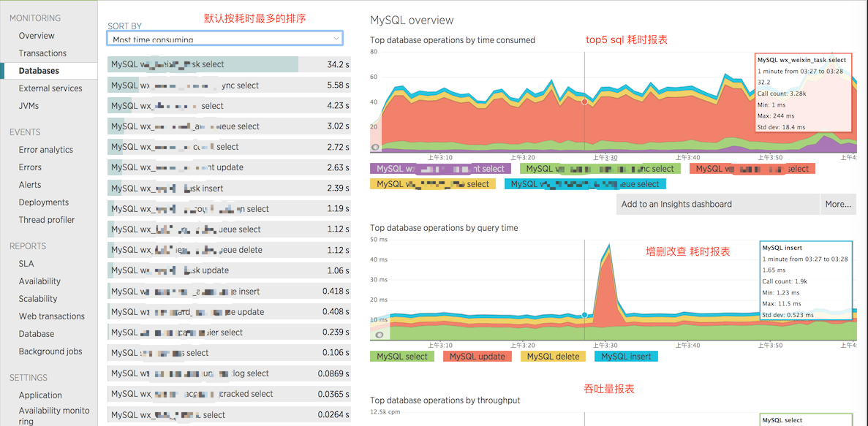Click 'Top database operations by throughput' title
The width and height of the screenshot is (868, 426).
coord(445,400)
